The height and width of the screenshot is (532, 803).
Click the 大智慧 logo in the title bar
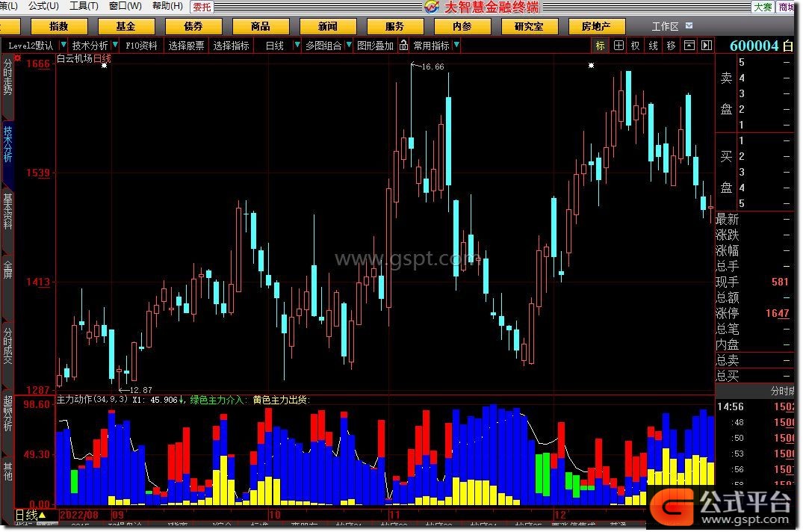431,7
